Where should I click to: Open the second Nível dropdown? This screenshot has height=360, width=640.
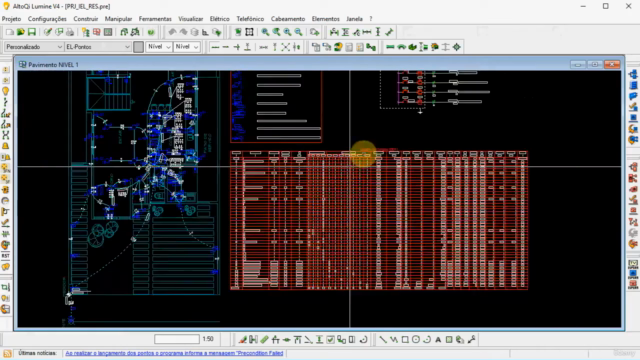coord(187,47)
